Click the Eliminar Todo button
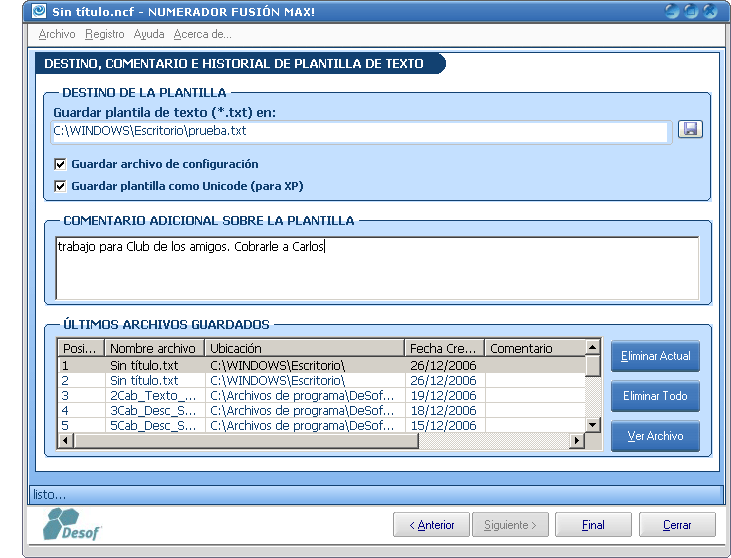 [655, 396]
